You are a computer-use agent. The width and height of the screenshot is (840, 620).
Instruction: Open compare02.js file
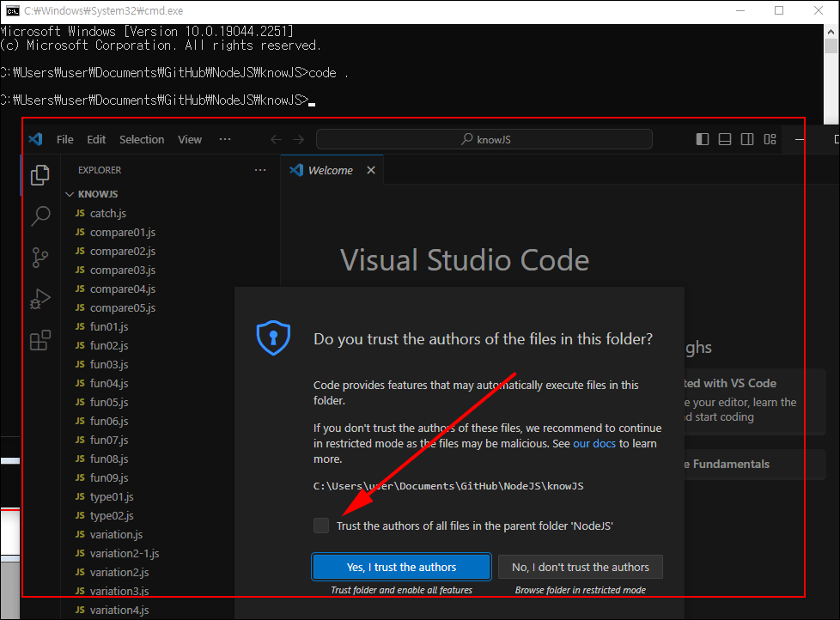pos(123,251)
